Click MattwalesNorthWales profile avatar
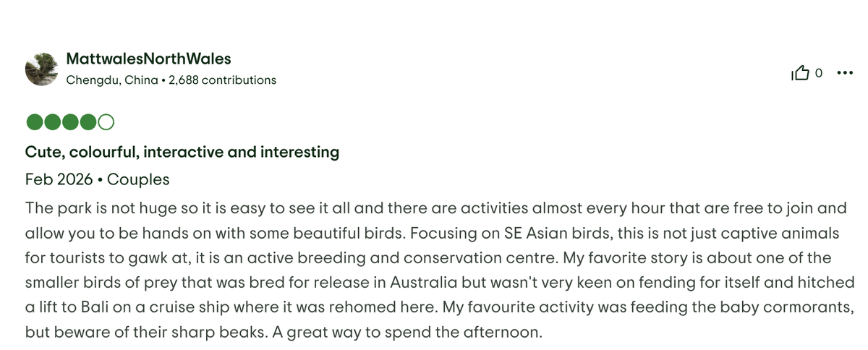The width and height of the screenshot is (868, 350). 43,69
